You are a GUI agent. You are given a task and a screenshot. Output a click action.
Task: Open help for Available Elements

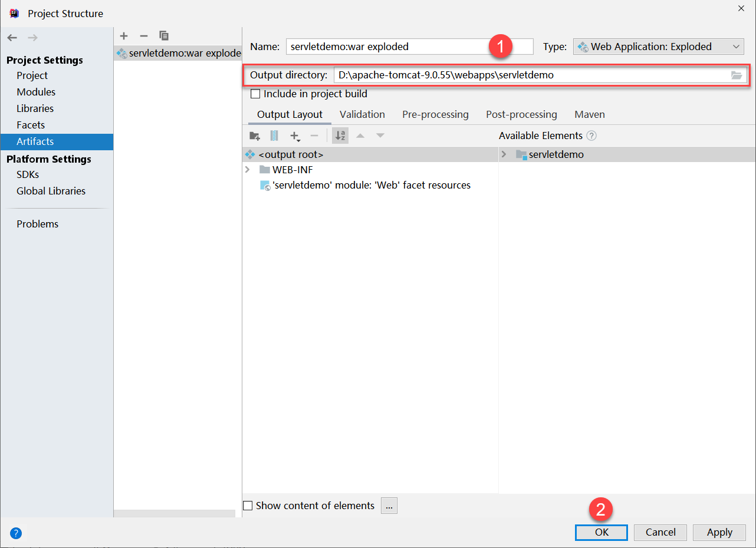(591, 136)
